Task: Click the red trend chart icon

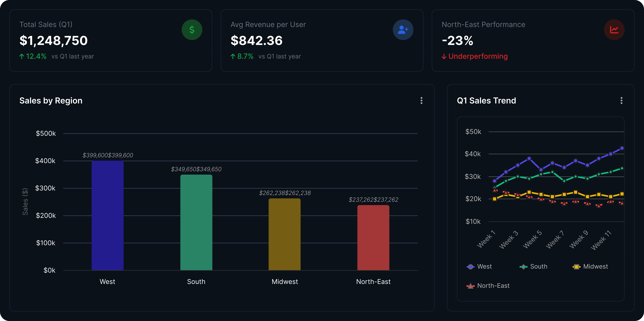Action: click(614, 30)
